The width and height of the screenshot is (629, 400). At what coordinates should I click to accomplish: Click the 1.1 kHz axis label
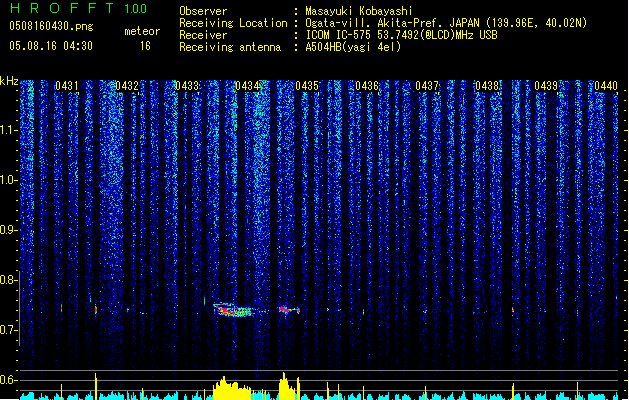tap(8, 130)
